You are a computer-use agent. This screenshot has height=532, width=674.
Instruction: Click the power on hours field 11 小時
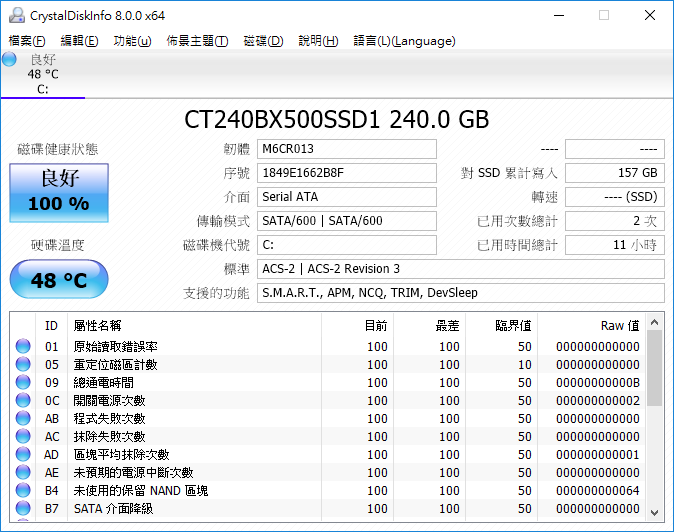point(615,245)
